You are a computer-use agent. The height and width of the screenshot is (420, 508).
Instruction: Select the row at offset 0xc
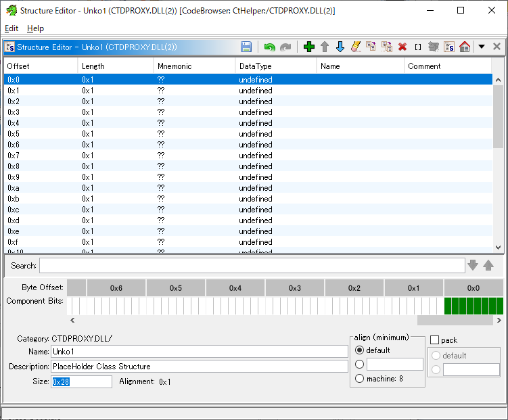[248, 210]
